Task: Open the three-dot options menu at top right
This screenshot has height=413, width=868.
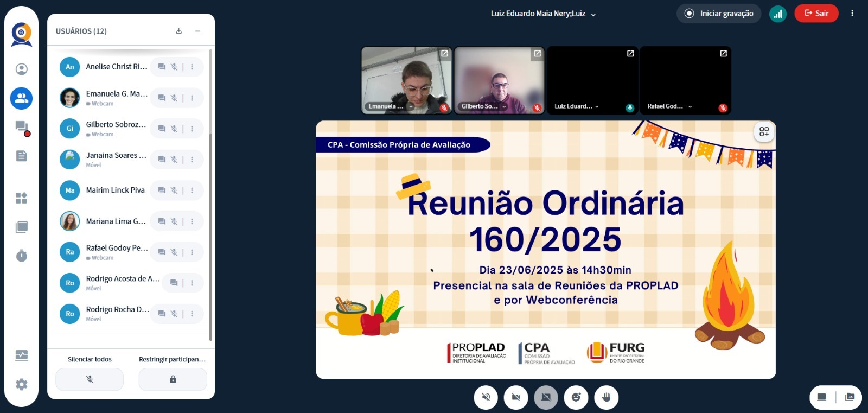Action: pos(852,14)
